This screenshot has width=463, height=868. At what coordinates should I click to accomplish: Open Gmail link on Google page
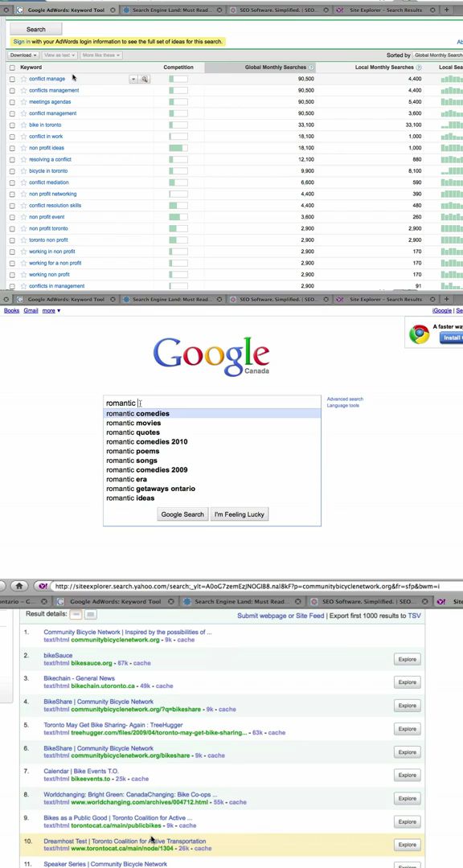(x=31, y=310)
